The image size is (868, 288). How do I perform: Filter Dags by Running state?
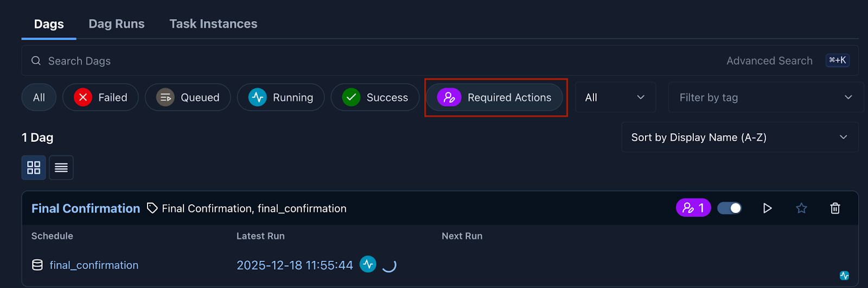280,97
